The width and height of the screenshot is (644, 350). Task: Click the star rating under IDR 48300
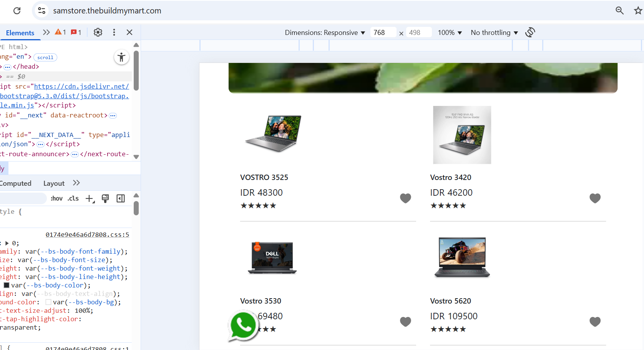click(x=258, y=206)
